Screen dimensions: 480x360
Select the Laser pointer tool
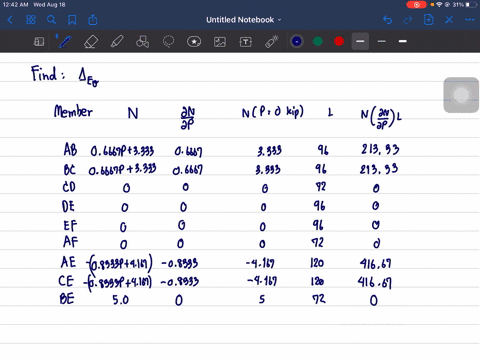pyautogui.click(x=272, y=42)
